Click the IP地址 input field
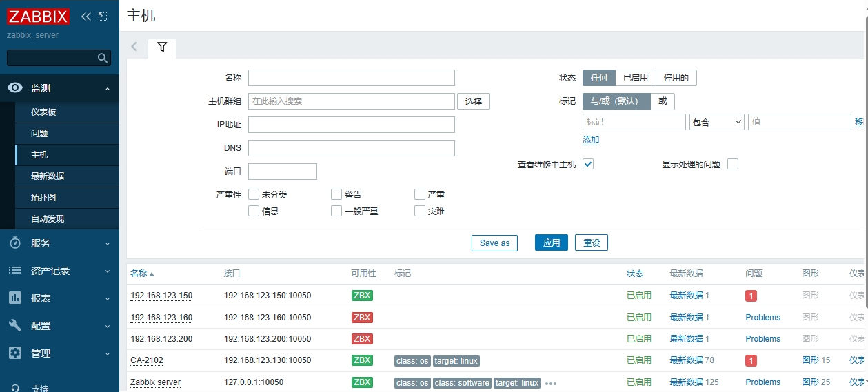 pyautogui.click(x=351, y=125)
